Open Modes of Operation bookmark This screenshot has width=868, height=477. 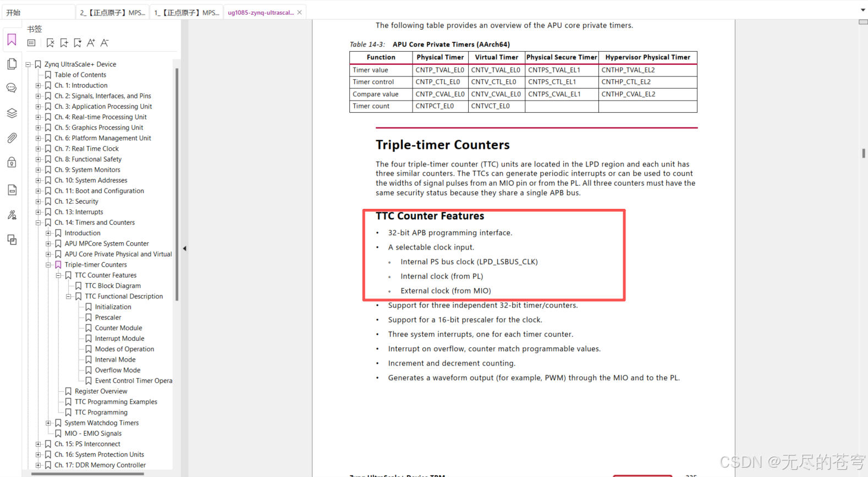[124, 349]
